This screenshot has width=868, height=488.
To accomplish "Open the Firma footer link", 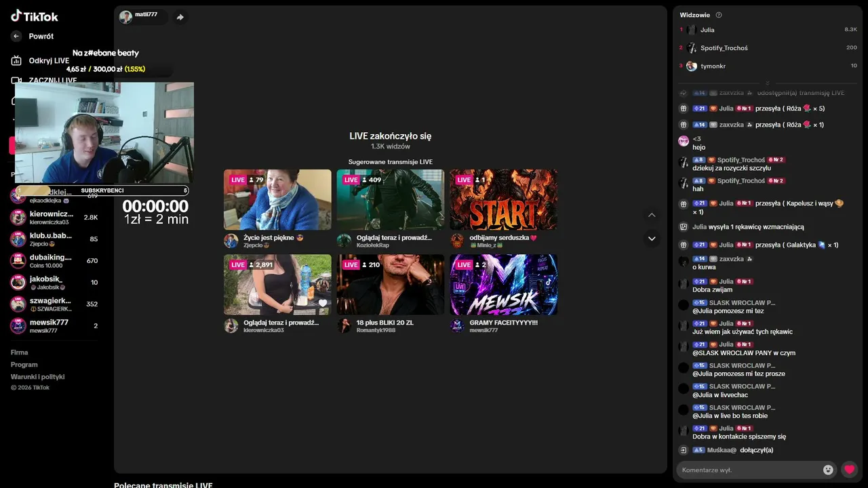I will [20, 352].
